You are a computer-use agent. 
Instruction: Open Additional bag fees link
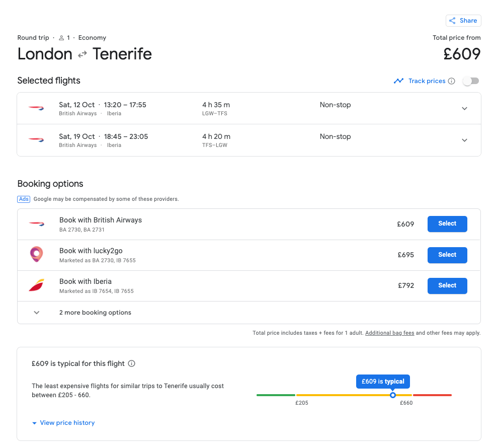pos(389,333)
